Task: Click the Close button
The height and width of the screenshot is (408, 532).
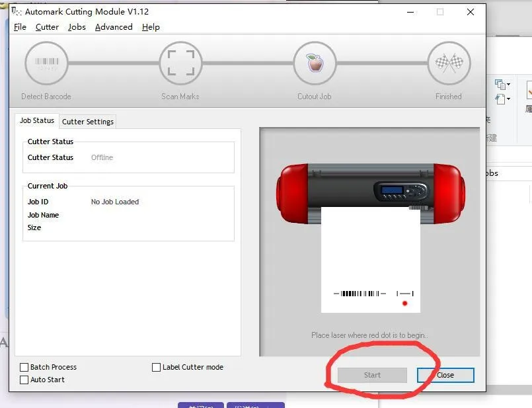Action: click(445, 375)
